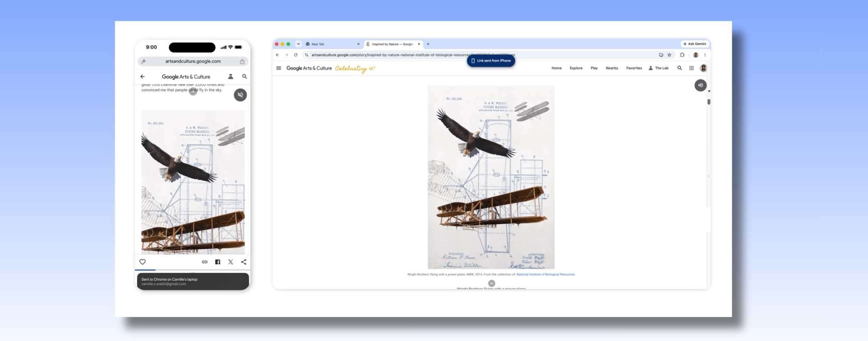Reload the page in Chrome
This screenshot has height=341, width=868.
click(x=296, y=55)
